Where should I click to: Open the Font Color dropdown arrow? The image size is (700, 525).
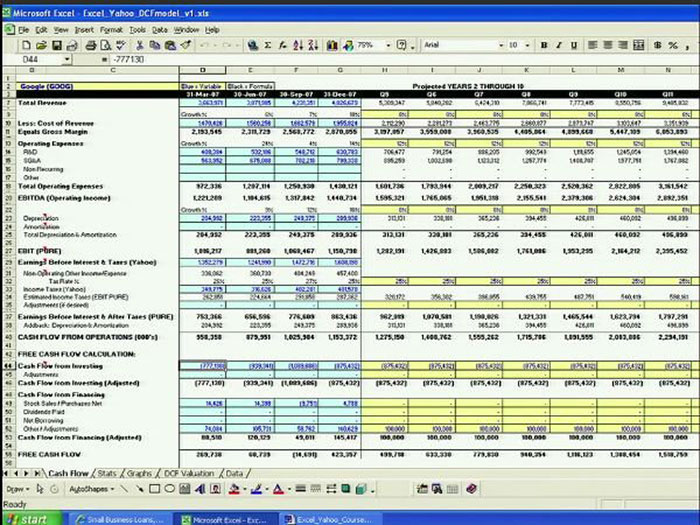[289, 489]
